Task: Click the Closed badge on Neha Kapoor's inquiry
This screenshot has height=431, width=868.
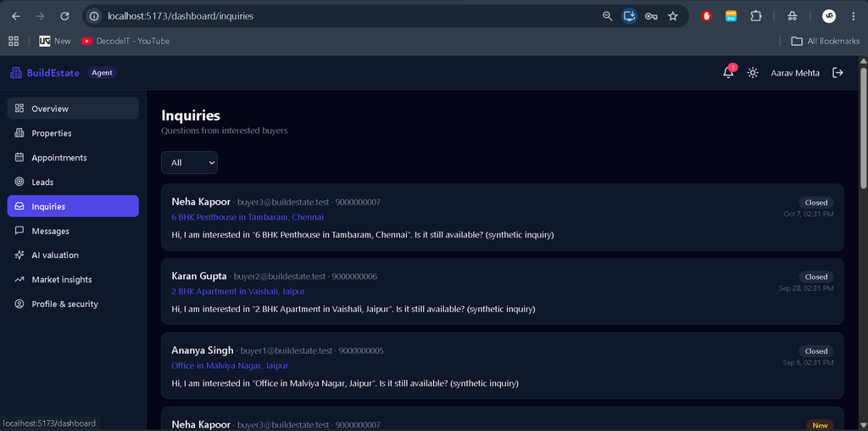Action: point(816,202)
